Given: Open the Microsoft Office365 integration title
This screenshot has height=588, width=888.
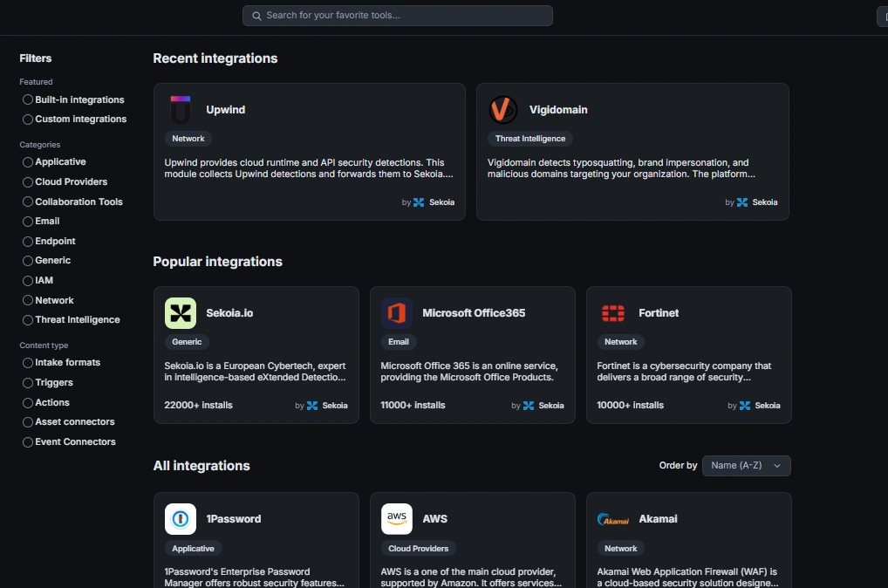Looking at the screenshot, I should tap(474, 313).
